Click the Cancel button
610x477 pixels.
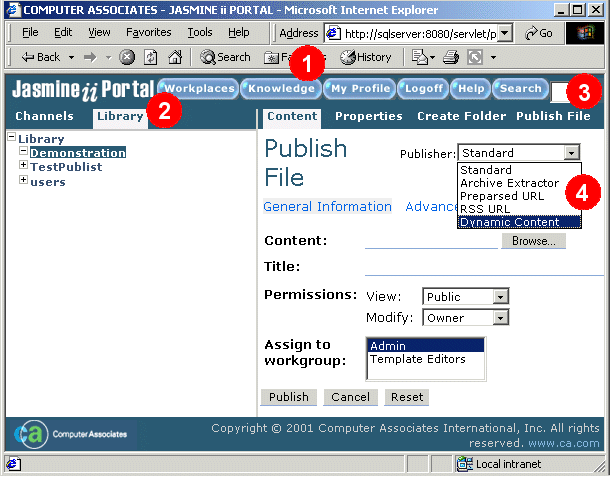[x=351, y=397]
